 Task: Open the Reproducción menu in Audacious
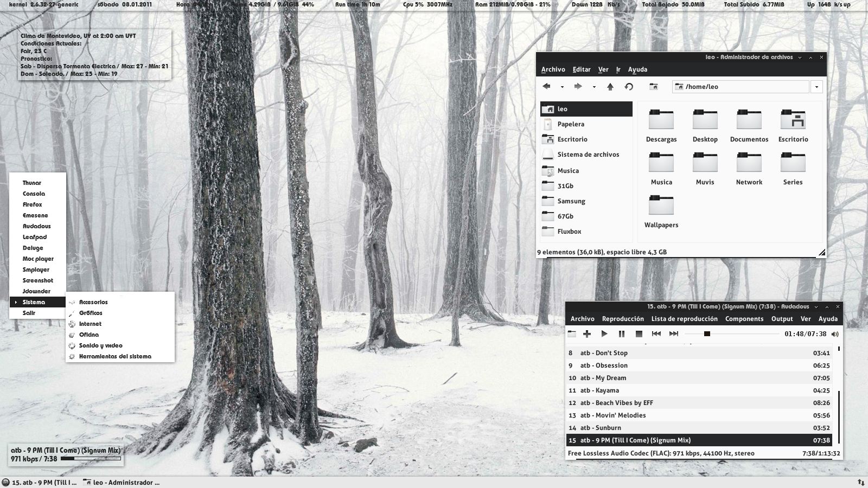[x=623, y=319]
